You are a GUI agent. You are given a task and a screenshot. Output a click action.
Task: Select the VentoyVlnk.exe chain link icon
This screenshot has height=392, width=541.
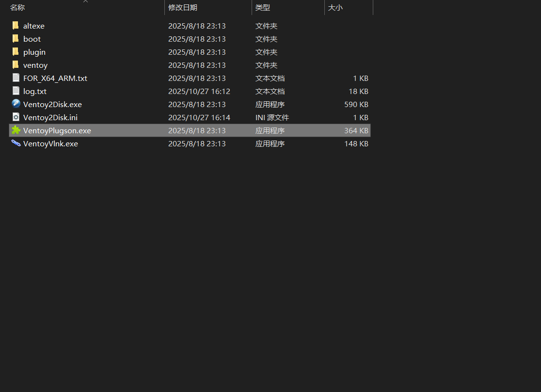click(16, 143)
